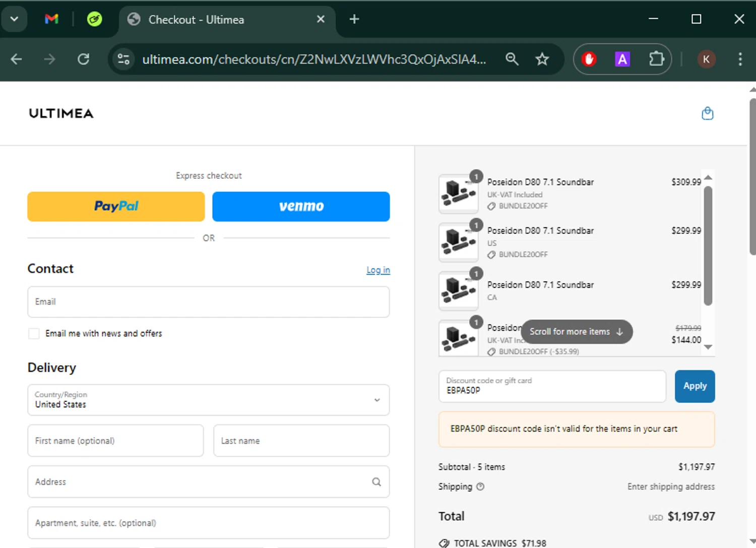Open the tab search dropdown arrow
The width and height of the screenshot is (756, 548).
(x=14, y=19)
